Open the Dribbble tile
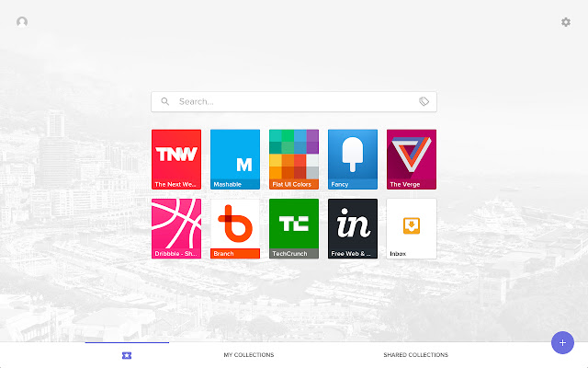 (176, 229)
